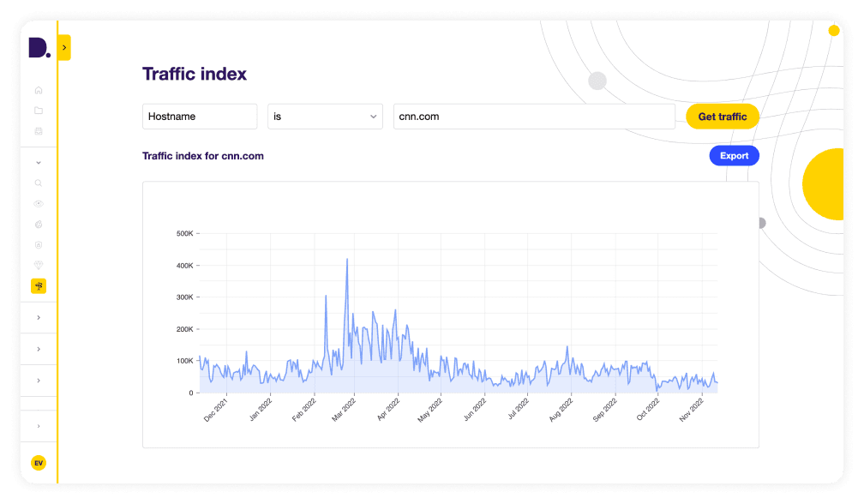Click the eye icon in the sidebar

[39, 203]
